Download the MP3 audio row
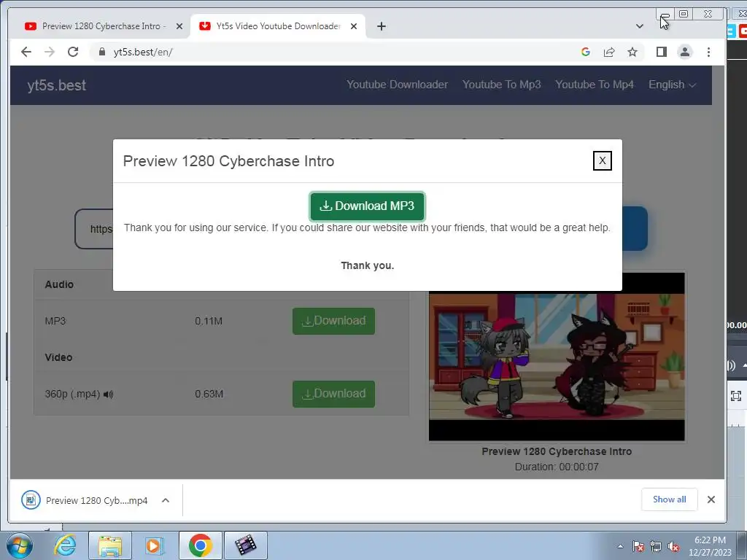The width and height of the screenshot is (747, 560). (x=333, y=321)
